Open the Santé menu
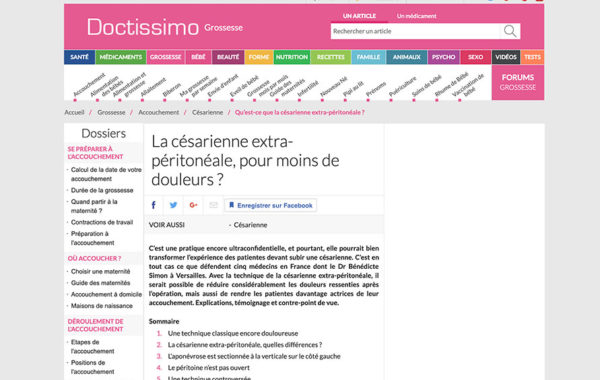This screenshot has height=380, width=600. point(80,57)
